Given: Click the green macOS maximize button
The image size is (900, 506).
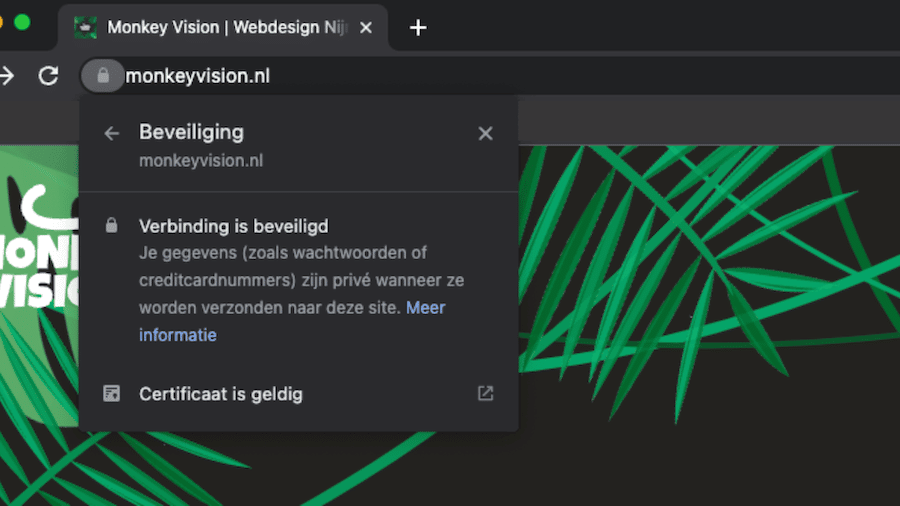Looking at the screenshot, I should (x=22, y=23).
